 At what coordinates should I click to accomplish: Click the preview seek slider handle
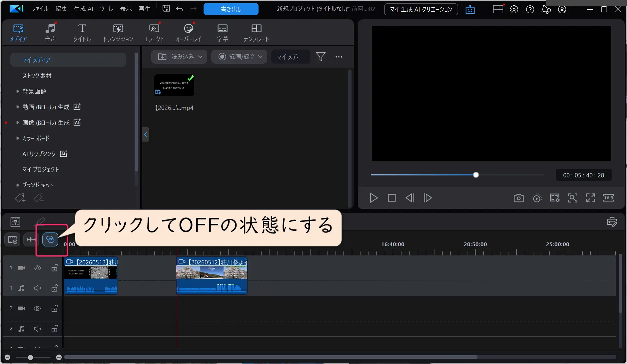pos(476,175)
